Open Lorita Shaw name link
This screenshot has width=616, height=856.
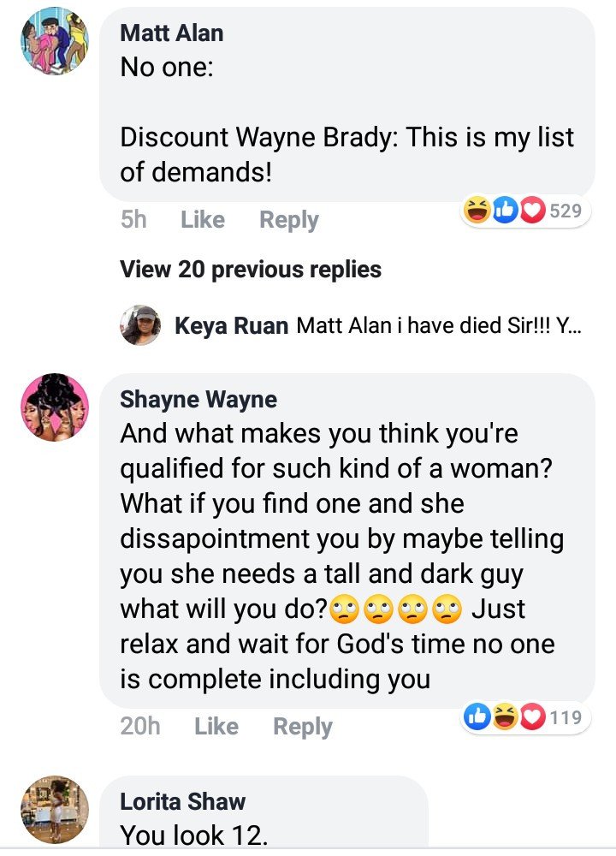pos(183,801)
